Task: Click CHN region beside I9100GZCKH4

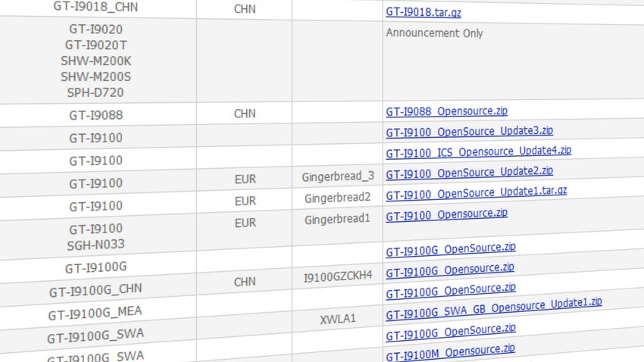Action: pyautogui.click(x=245, y=282)
